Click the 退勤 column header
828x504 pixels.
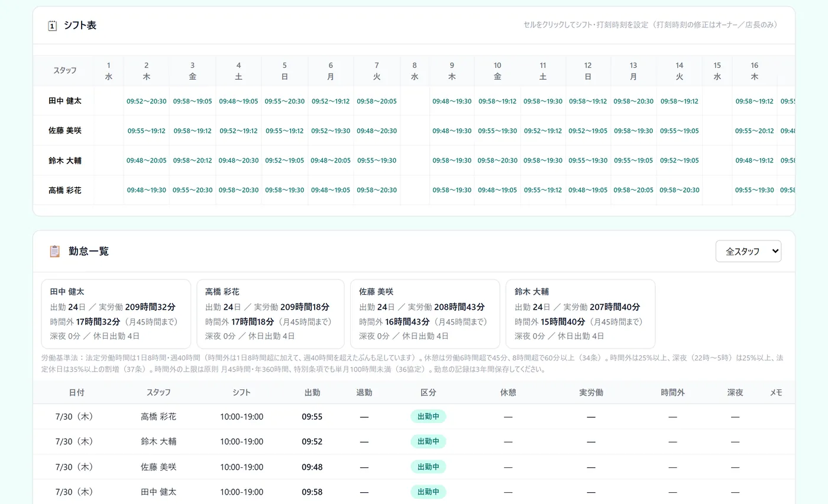[364, 392]
